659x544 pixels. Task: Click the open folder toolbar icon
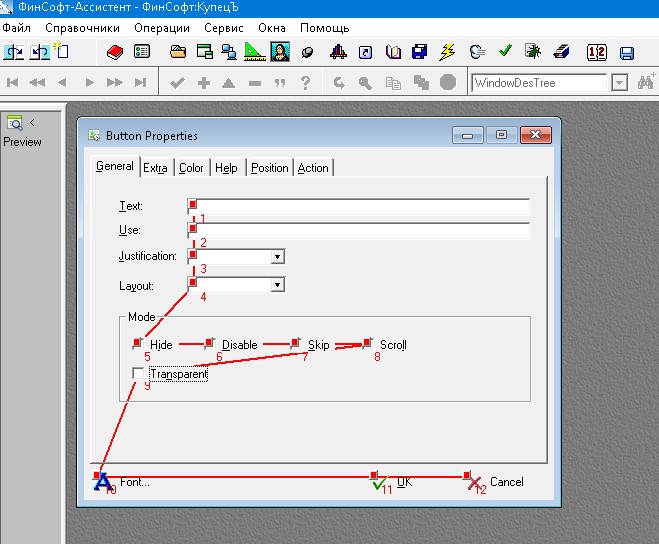pos(179,51)
